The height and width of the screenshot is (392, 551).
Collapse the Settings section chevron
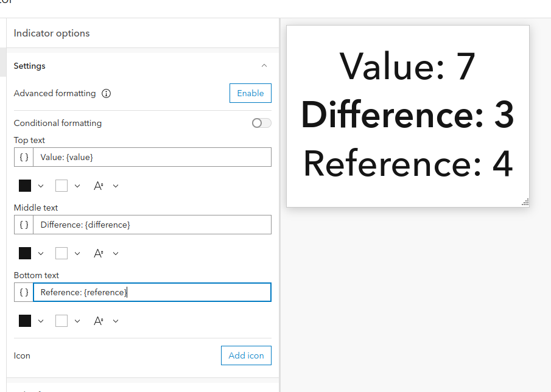pyautogui.click(x=264, y=66)
